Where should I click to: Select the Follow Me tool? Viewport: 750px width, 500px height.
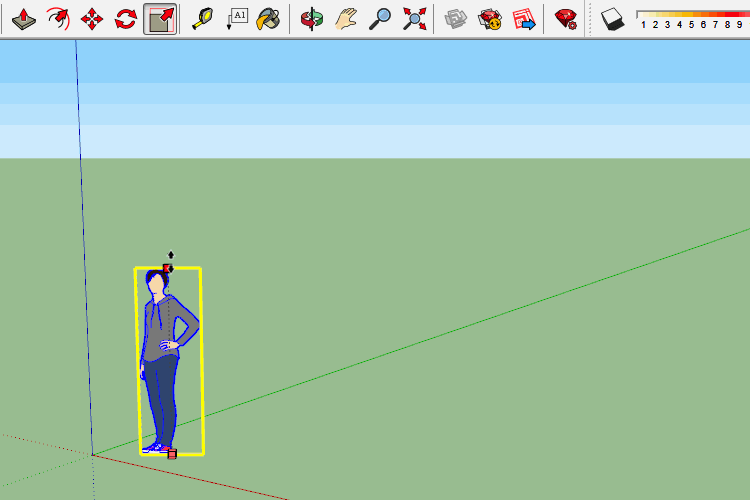(59, 18)
